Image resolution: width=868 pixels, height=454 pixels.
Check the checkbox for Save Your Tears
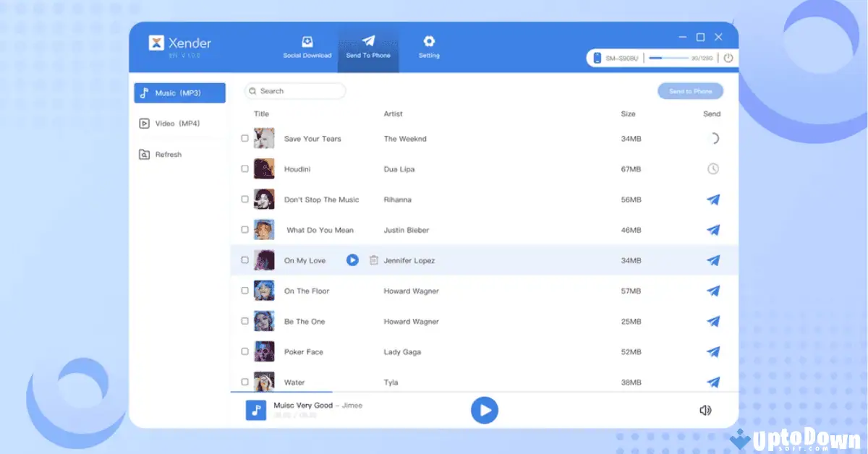point(245,138)
